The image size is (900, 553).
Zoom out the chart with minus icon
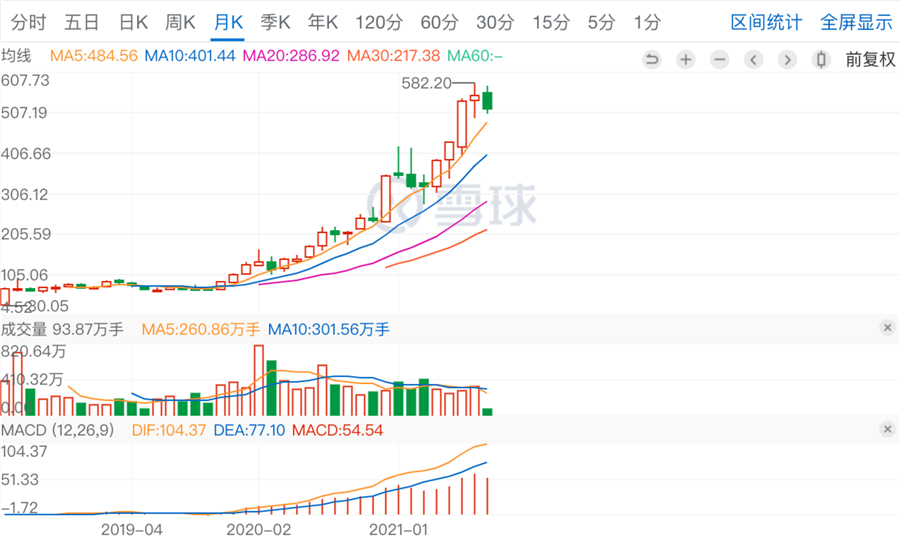point(720,59)
